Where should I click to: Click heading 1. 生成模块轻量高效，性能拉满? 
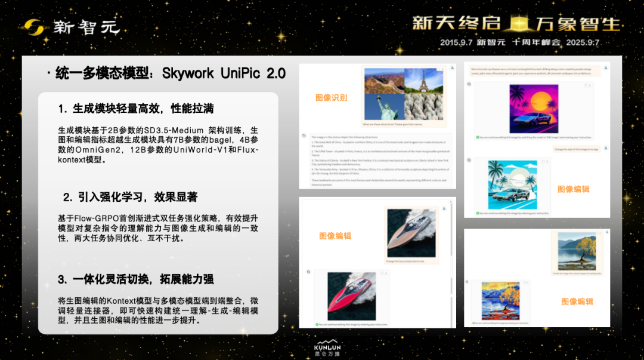136,109
